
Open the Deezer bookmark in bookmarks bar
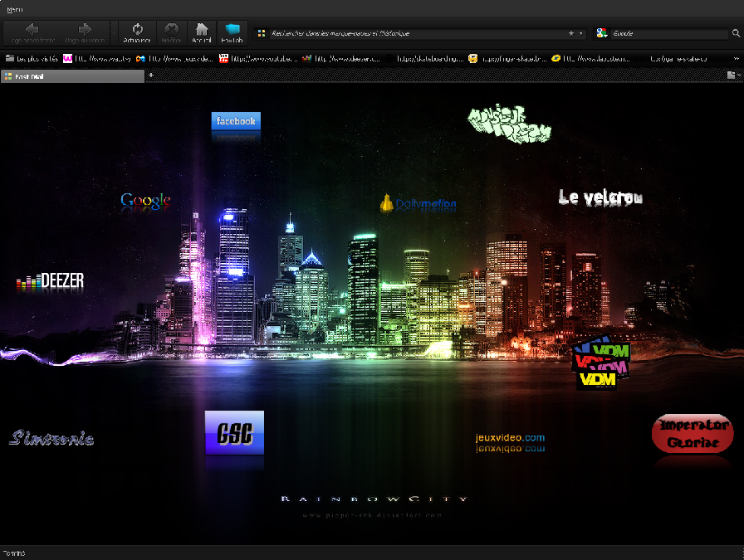point(341,58)
